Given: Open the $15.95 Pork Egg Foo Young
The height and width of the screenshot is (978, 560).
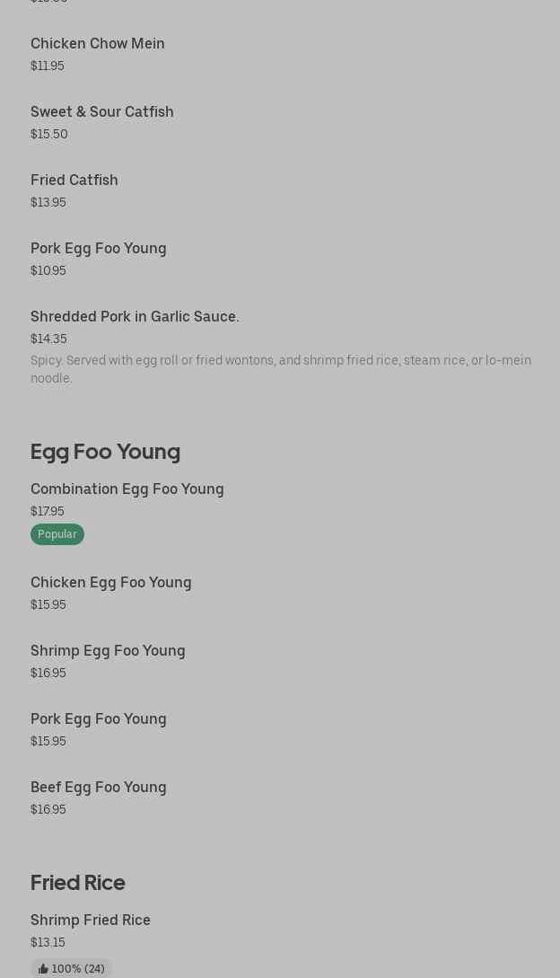Looking at the screenshot, I should click(99, 718).
